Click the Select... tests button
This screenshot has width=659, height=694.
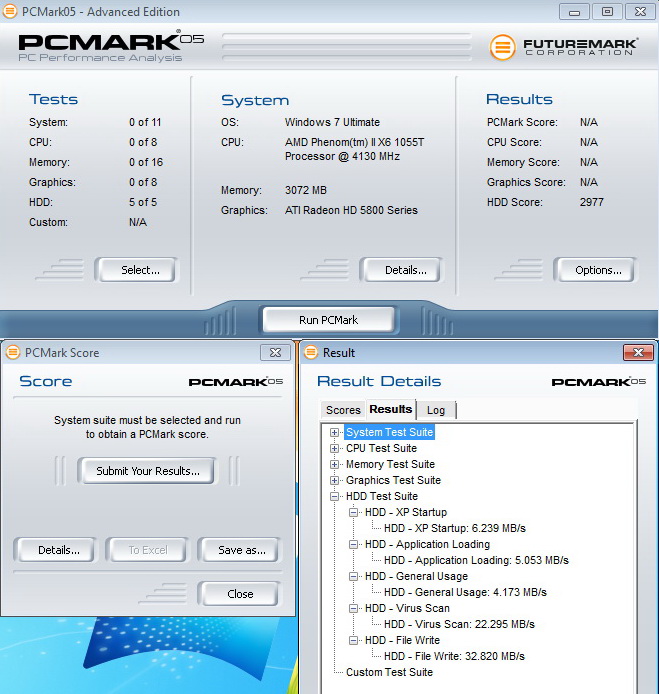pos(136,270)
